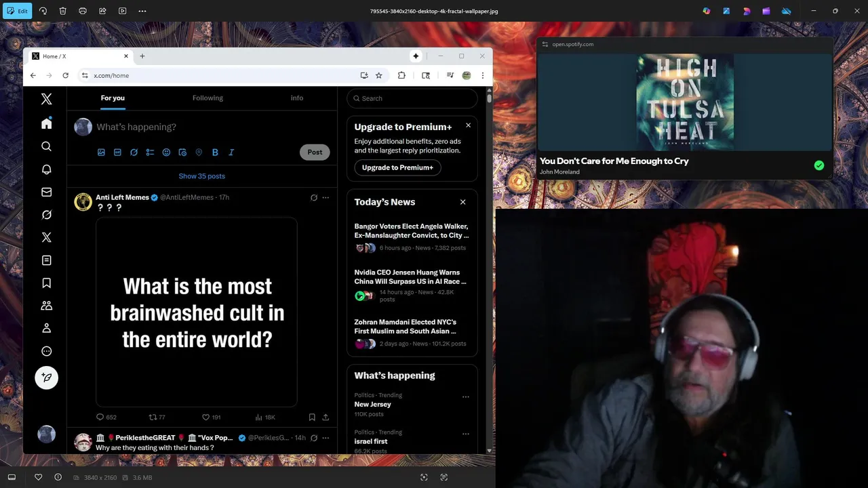
Task: Schedule the post with the calendar icon
Action: click(182, 152)
